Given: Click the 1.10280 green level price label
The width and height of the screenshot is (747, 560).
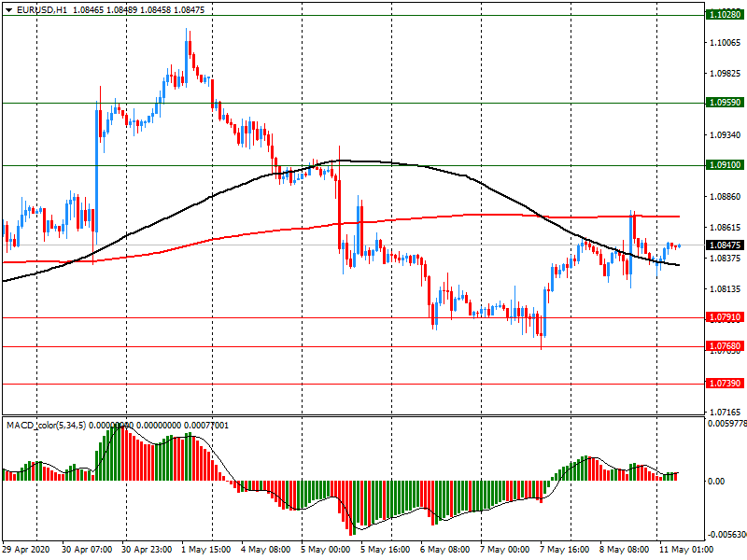Looking at the screenshot, I should (x=726, y=15).
